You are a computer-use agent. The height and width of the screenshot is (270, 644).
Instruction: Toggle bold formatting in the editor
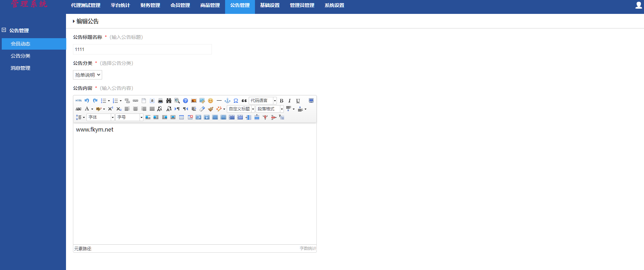[281, 101]
